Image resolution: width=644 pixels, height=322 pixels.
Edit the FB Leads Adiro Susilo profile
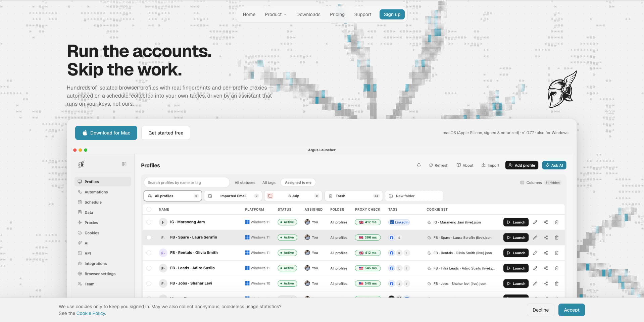pos(535,268)
